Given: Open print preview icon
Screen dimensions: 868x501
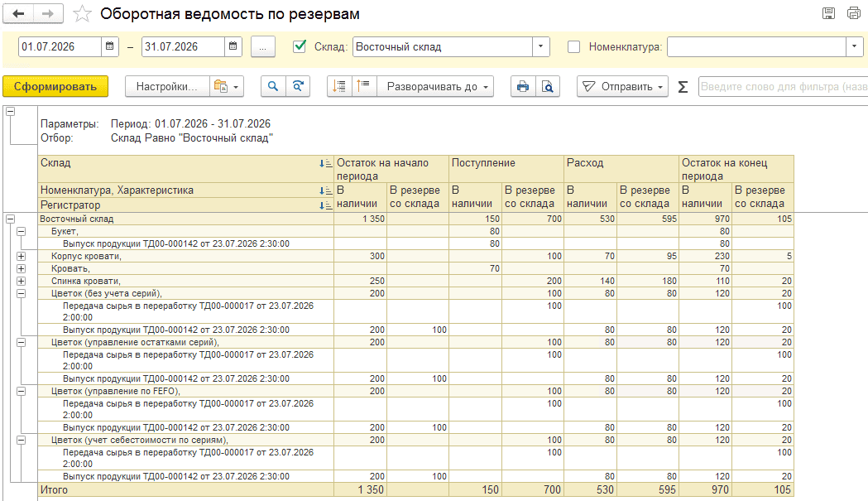Looking at the screenshot, I should 548,86.
